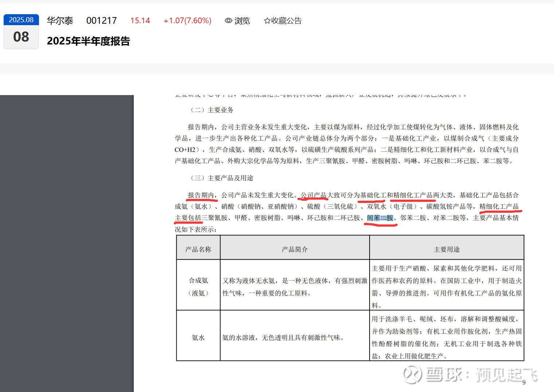Click the star icon to favorite announcement

tap(267, 21)
